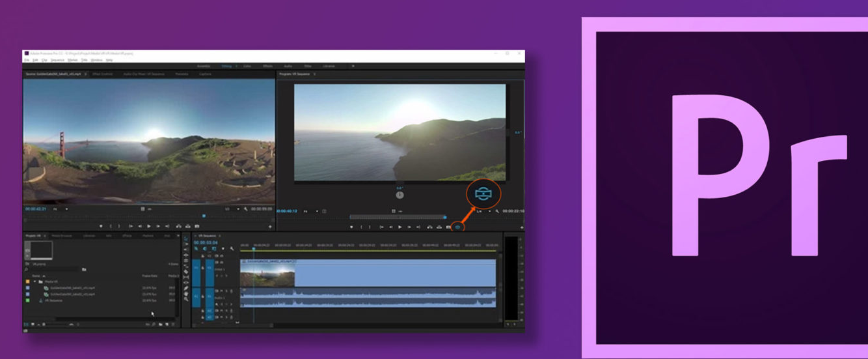Toggle V1 track targeting

tap(210, 268)
